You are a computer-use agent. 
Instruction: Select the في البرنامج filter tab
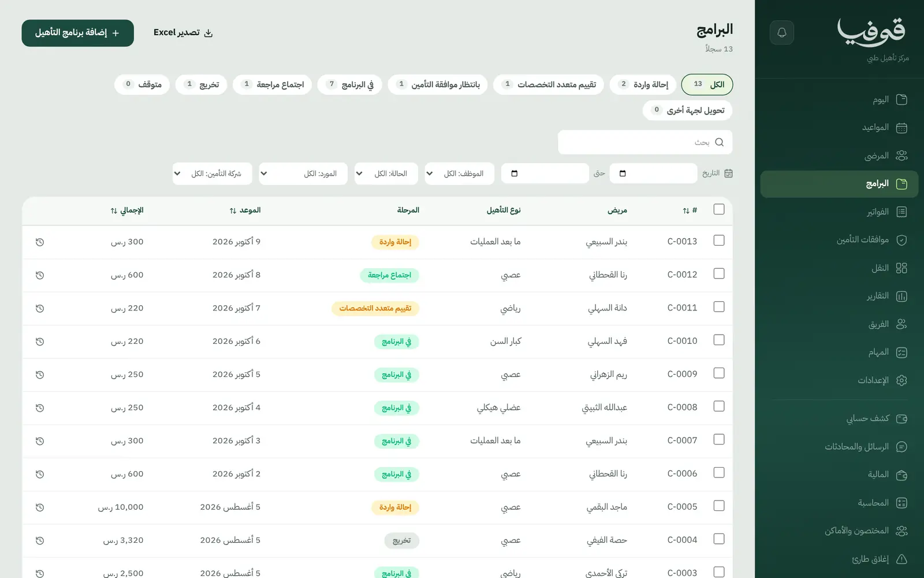349,84
